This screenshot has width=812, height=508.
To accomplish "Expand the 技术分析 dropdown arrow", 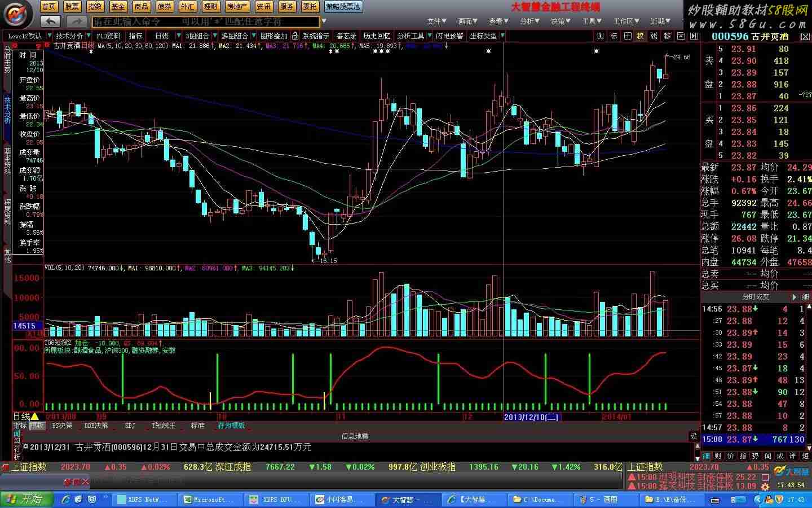I will click(89, 36).
